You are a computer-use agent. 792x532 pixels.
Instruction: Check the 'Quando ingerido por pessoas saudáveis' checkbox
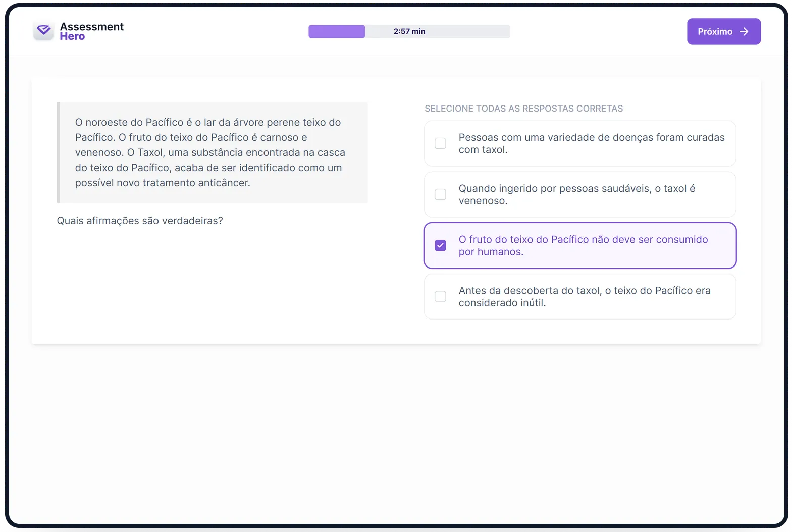(440, 194)
